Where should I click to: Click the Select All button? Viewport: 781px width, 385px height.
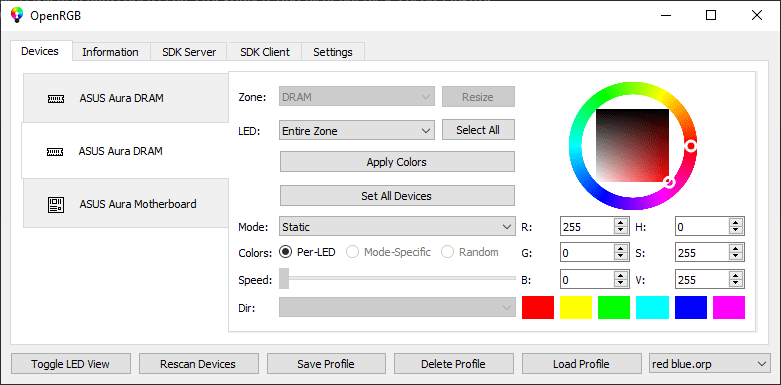coord(478,130)
